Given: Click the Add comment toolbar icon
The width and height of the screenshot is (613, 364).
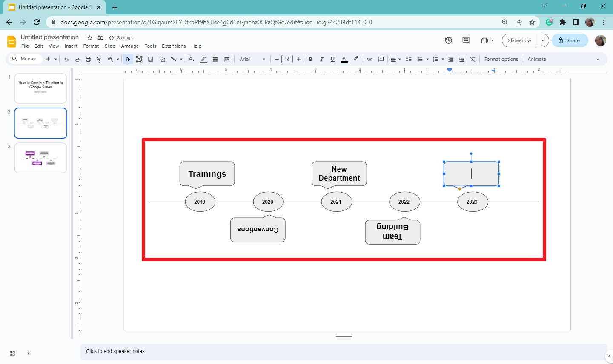Looking at the screenshot, I should [381, 60].
